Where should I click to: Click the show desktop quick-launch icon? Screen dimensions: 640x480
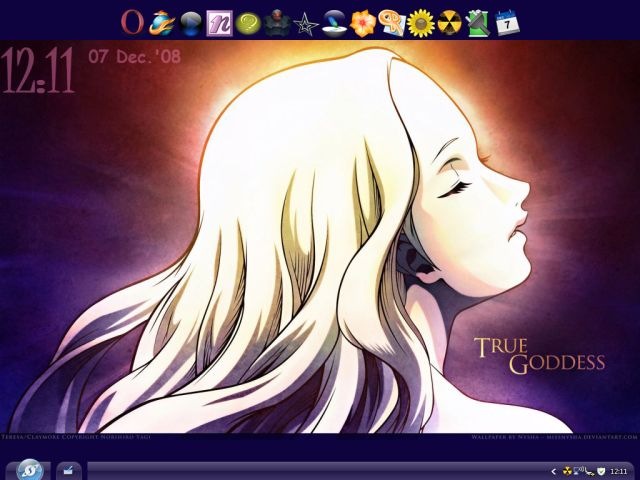pos(68,471)
